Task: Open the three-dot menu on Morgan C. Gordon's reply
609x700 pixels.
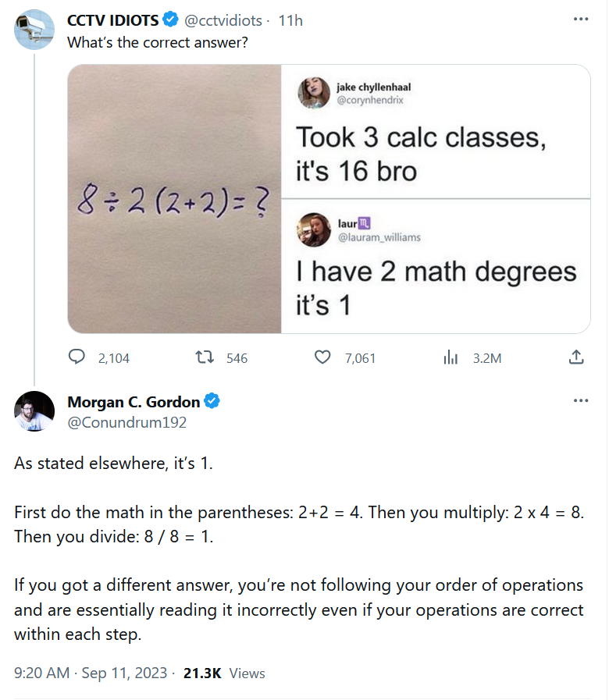Action: tap(580, 400)
